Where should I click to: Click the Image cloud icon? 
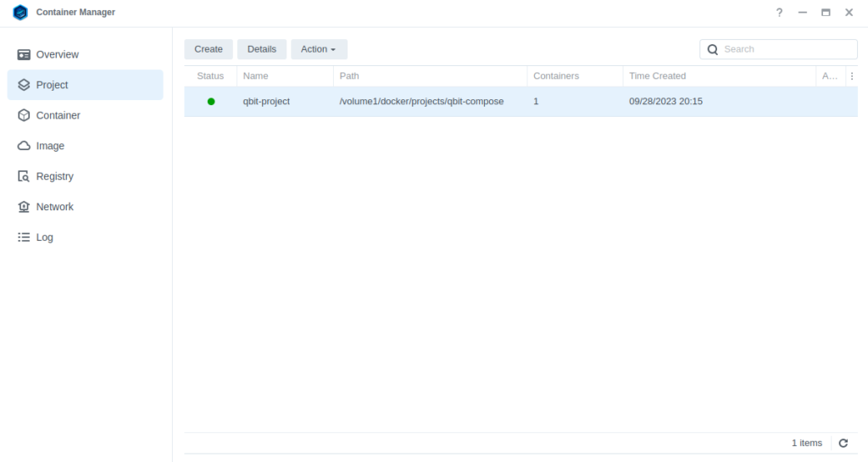tap(24, 146)
